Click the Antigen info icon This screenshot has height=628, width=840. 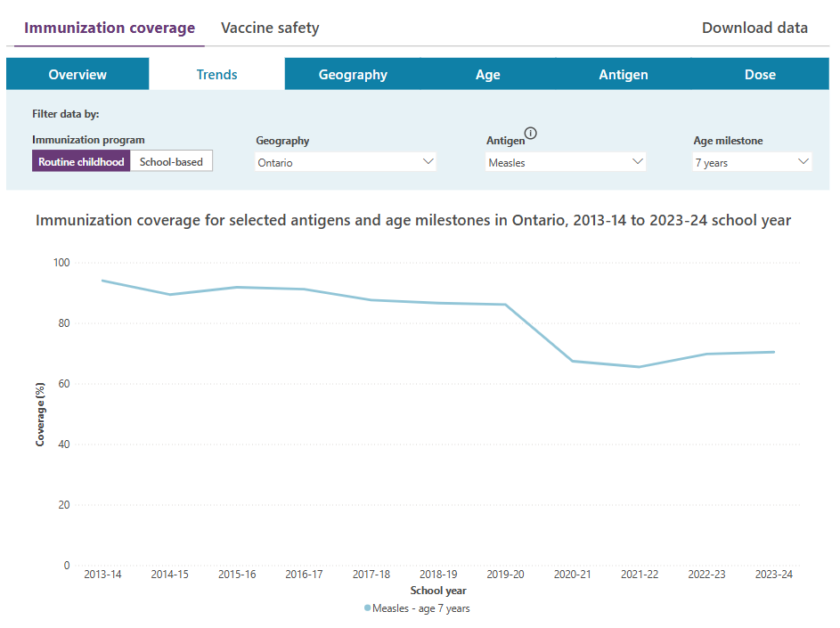click(531, 134)
